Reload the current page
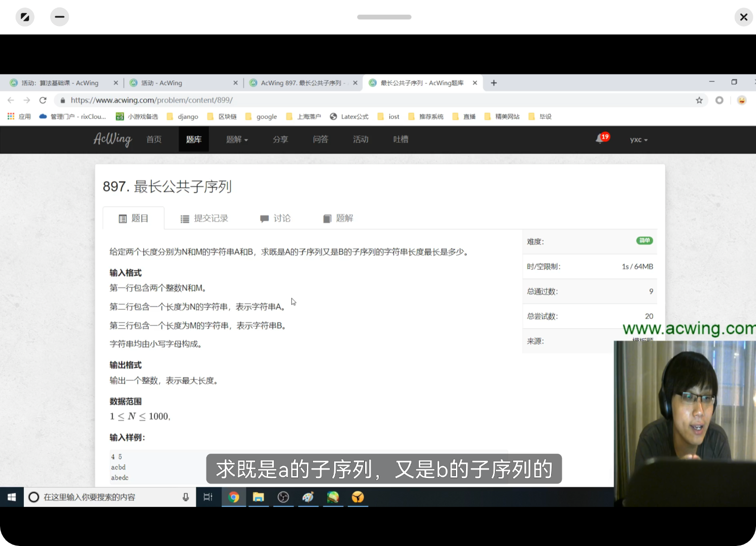This screenshot has height=546, width=756. tap(43, 100)
